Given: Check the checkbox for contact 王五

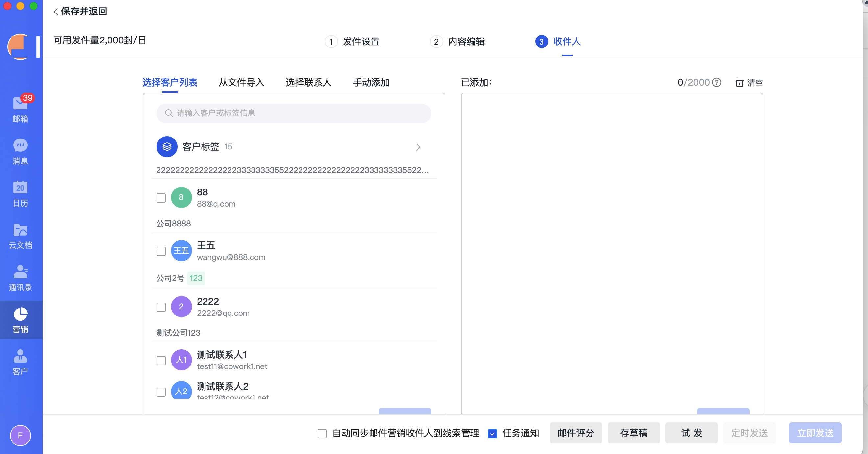Looking at the screenshot, I should pos(161,251).
